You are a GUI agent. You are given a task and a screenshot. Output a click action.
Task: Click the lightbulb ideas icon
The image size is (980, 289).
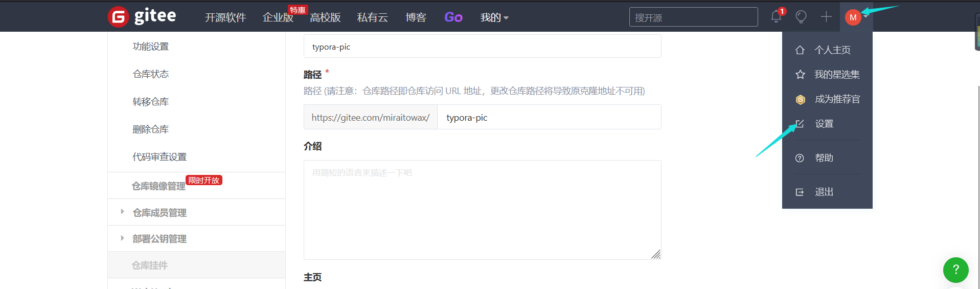click(x=801, y=17)
